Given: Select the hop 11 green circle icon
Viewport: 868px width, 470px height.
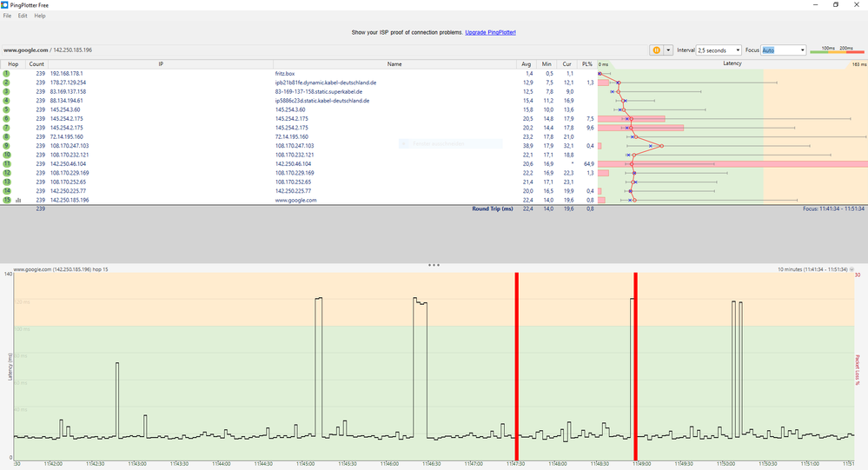Looking at the screenshot, I should pos(7,164).
